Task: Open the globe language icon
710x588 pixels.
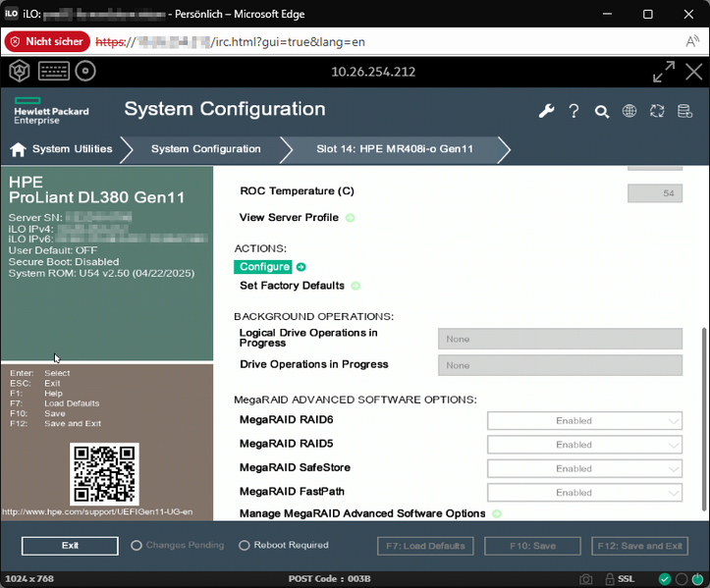Action: (x=629, y=111)
